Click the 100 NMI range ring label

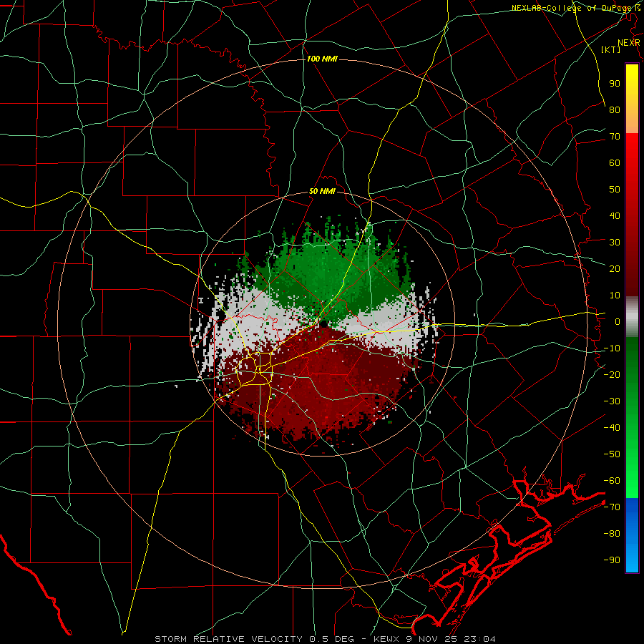pos(322,59)
